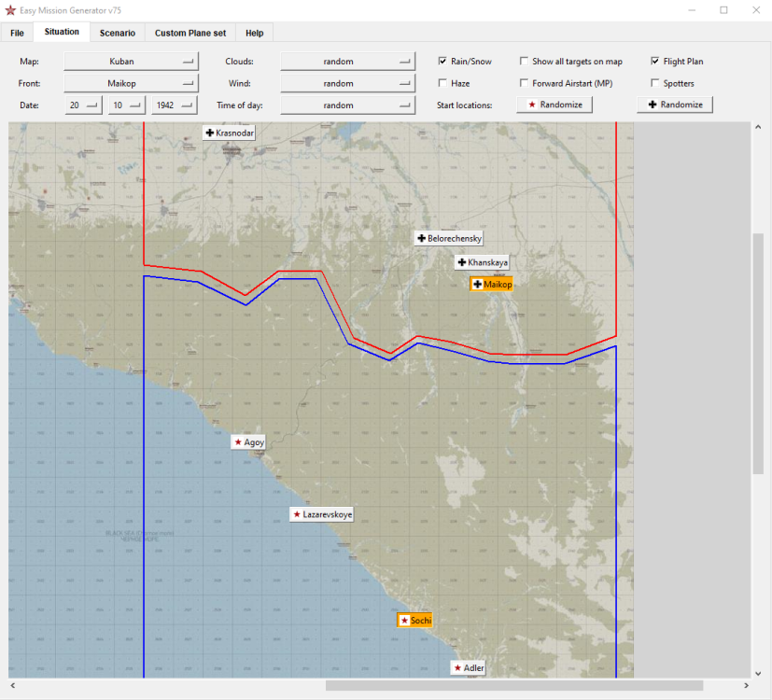
Task: Select the Belorechensky airfield marker
Action: tap(449, 239)
